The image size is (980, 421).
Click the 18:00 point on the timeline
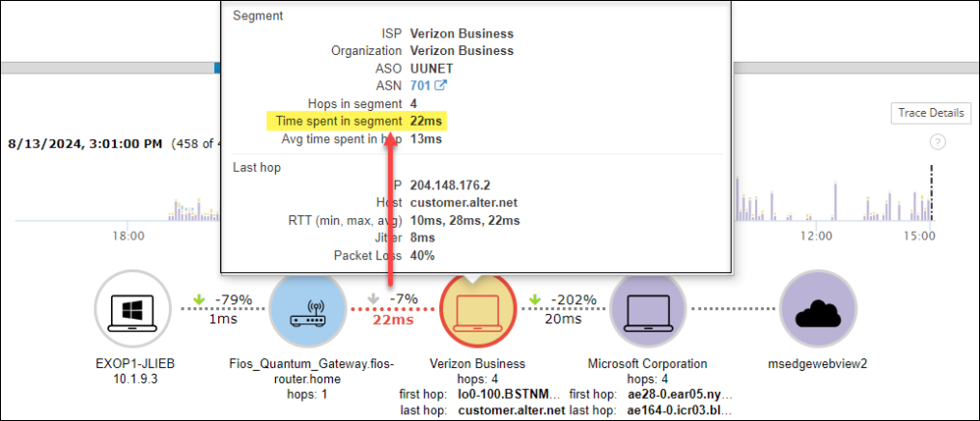(x=128, y=235)
